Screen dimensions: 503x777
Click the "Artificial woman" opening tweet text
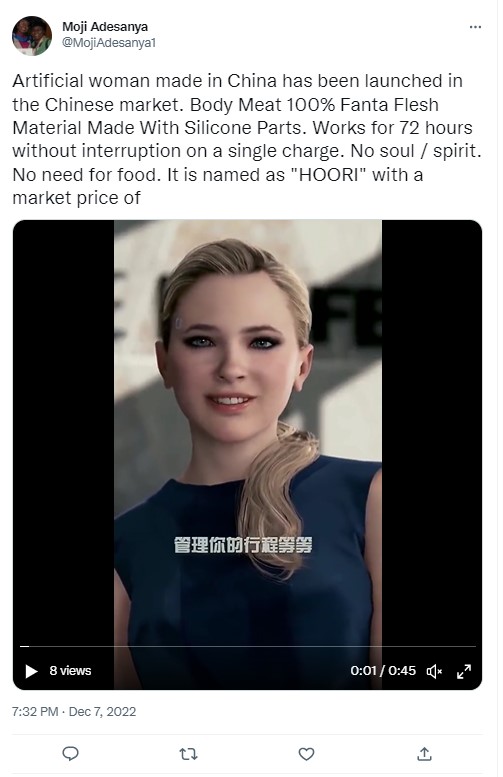click(82, 81)
